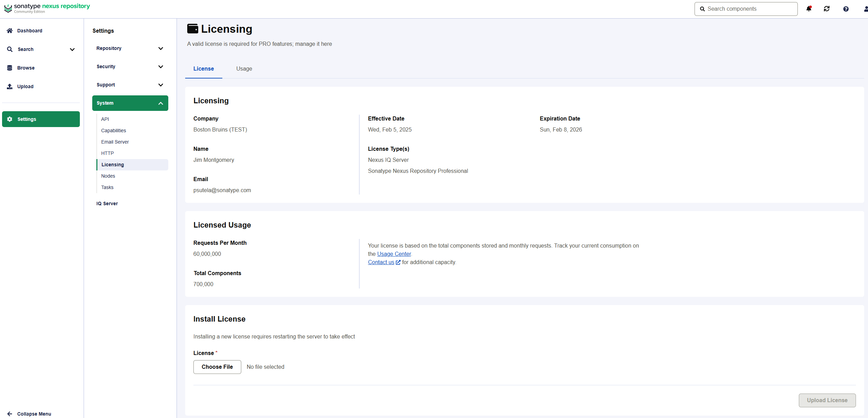
Task: Expand the Security settings section
Action: [x=130, y=67]
